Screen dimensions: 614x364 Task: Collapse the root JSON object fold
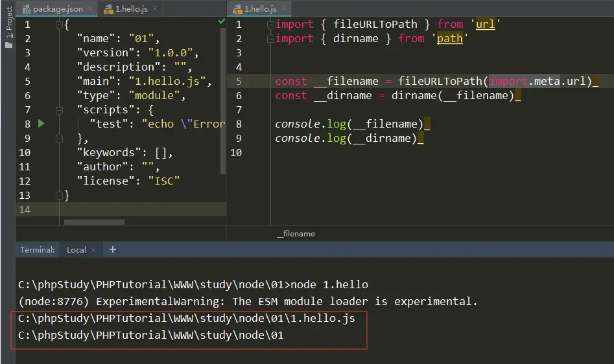click(59, 25)
